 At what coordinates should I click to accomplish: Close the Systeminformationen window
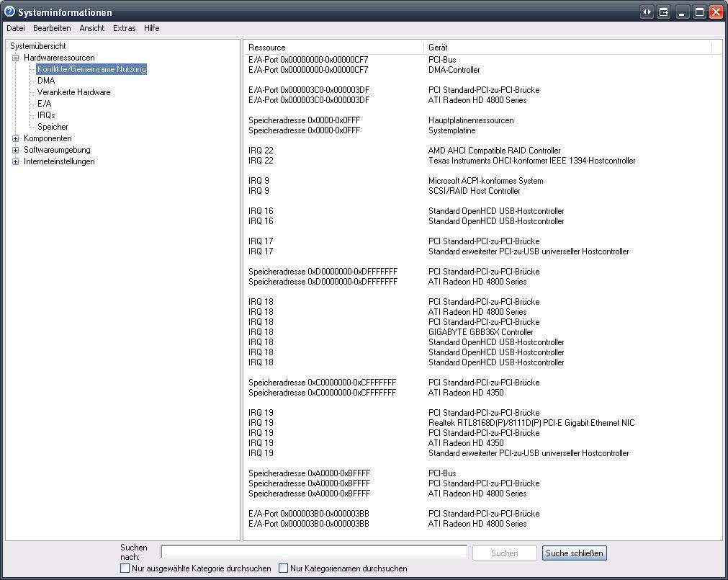pyautogui.click(x=716, y=12)
